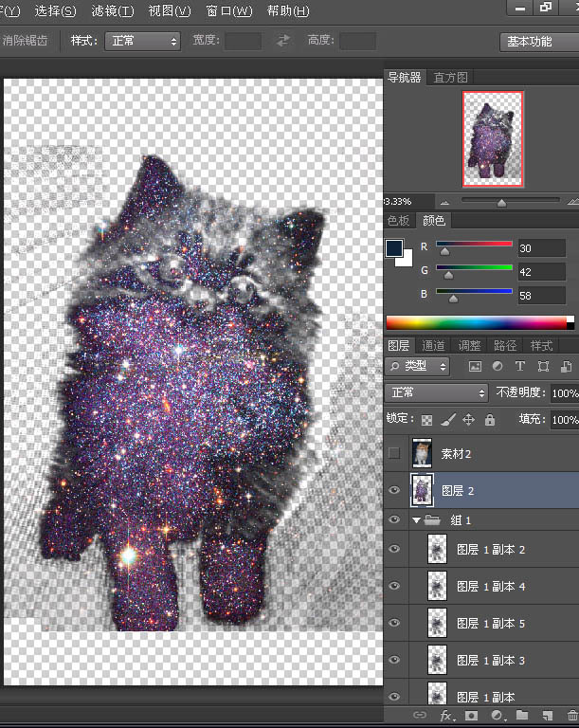This screenshot has height=728, width=579.
Task: Open the 样式 style dropdown
Action: click(142, 41)
